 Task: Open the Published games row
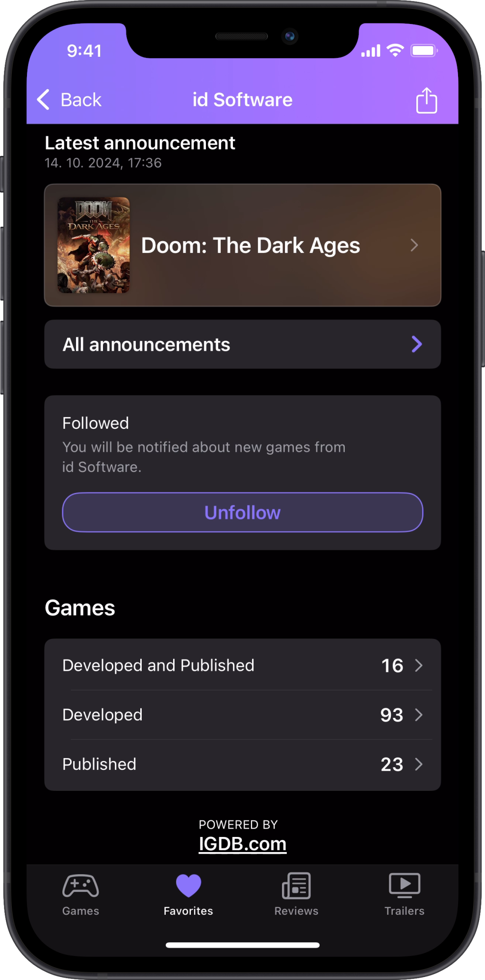(x=243, y=764)
